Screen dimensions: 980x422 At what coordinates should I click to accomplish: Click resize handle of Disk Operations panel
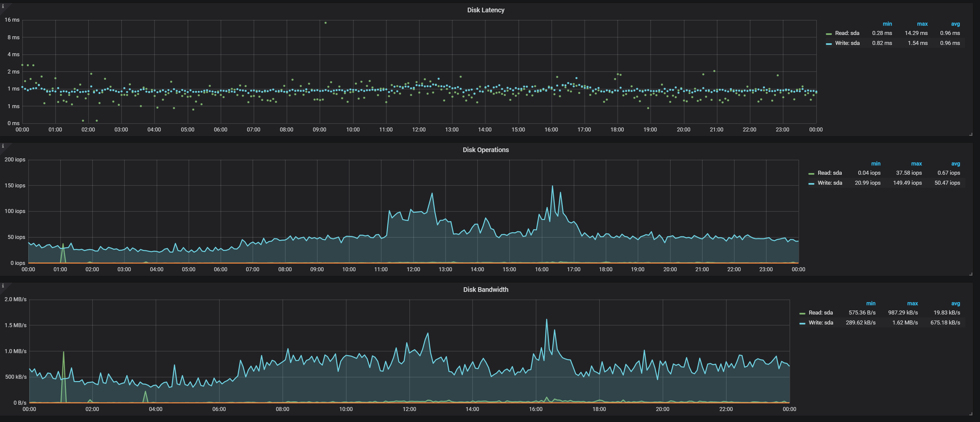point(970,274)
